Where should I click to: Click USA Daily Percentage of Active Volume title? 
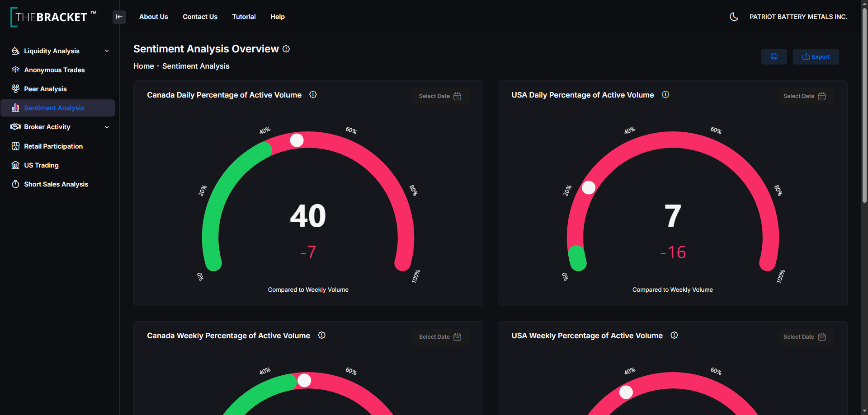pos(583,95)
